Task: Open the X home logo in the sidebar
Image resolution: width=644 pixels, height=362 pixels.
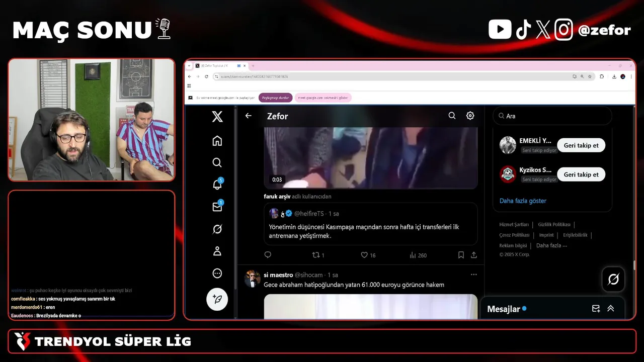Action: point(217,117)
